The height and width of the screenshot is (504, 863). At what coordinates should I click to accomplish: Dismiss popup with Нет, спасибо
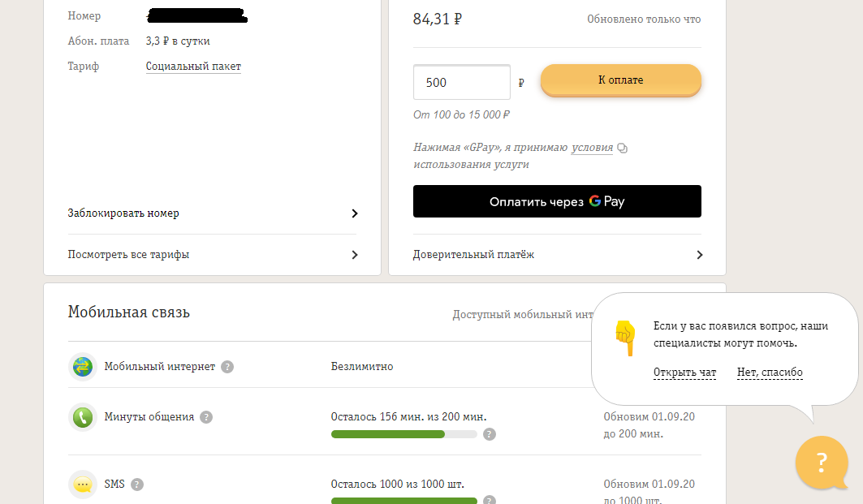(x=770, y=373)
